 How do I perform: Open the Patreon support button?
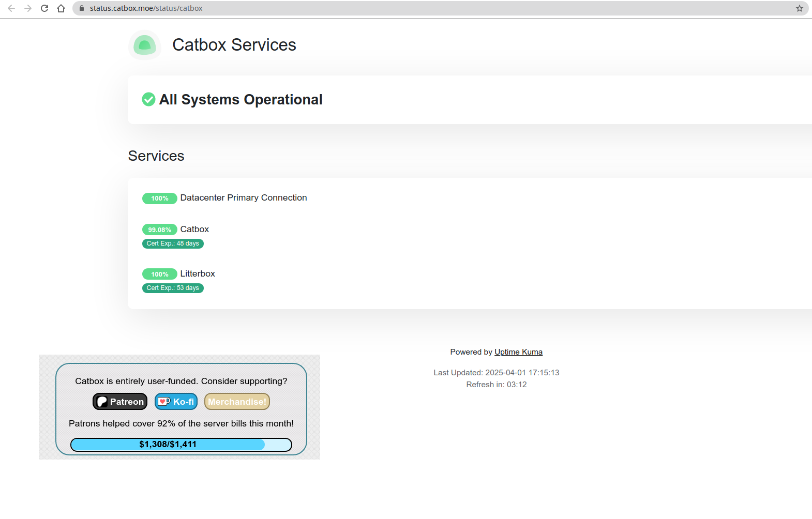pos(120,402)
